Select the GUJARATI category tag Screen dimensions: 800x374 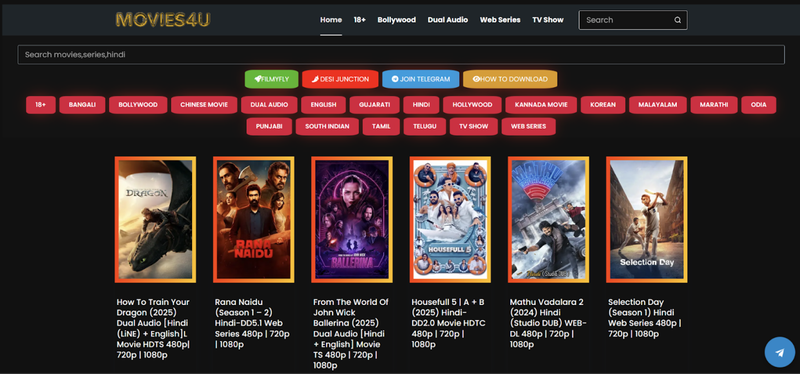click(x=374, y=105)
